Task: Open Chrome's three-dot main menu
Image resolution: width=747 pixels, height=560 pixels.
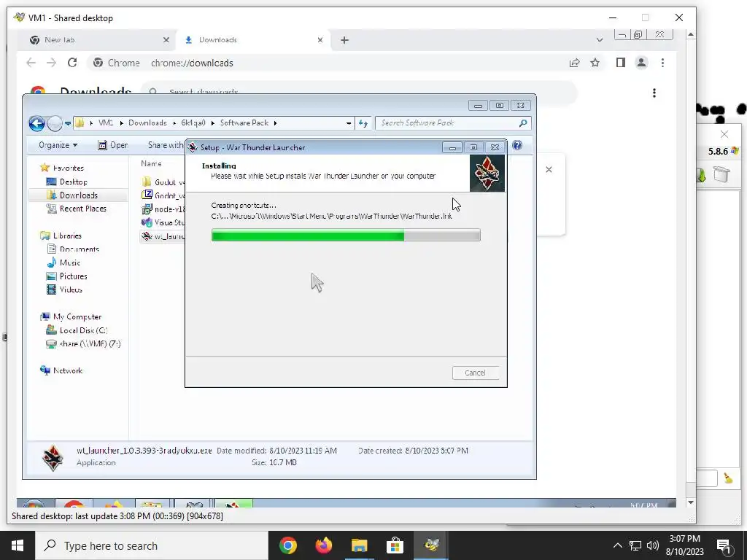Action: 662,63
